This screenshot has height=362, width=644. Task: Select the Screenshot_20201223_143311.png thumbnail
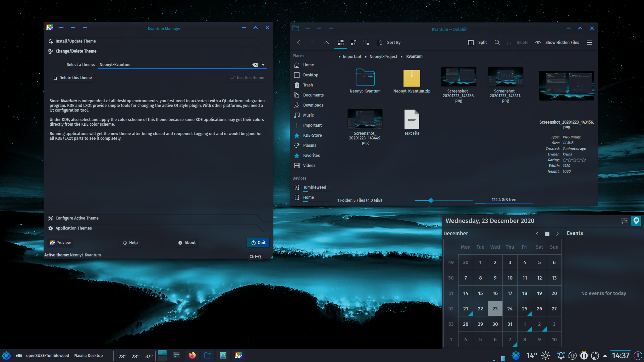505,84
